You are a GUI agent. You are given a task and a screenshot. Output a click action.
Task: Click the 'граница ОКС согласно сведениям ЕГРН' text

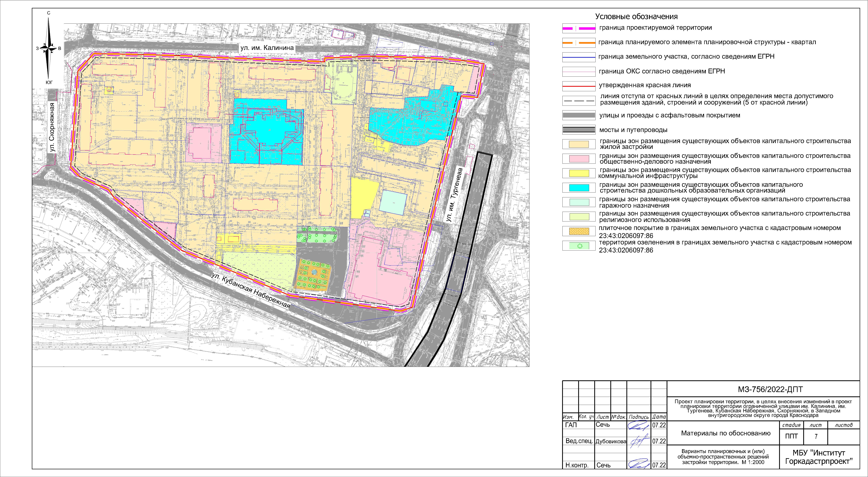click(662, 71)
